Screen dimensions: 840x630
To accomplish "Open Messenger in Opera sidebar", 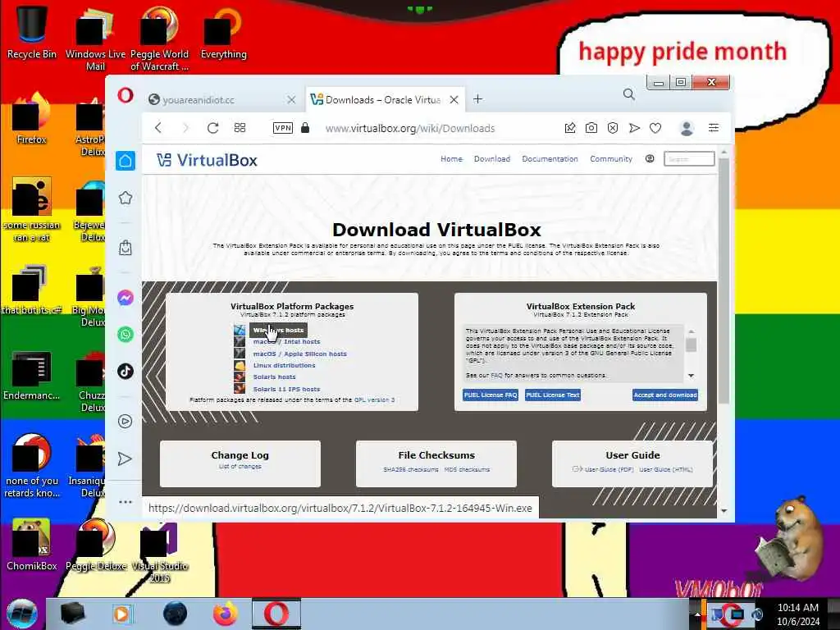I will pyautogui.click(x=126, y=297).
